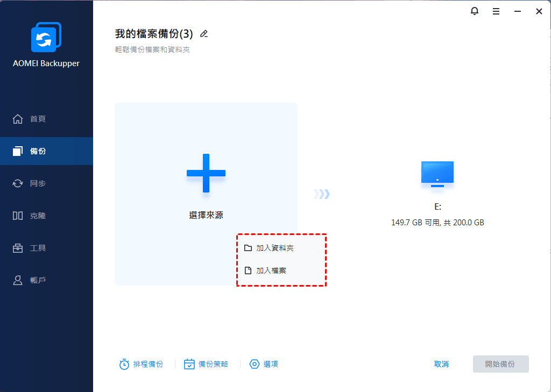Viewport: 551px width, 392px height.
Task: Open 克隆 clone section
Action: [46, 216]
